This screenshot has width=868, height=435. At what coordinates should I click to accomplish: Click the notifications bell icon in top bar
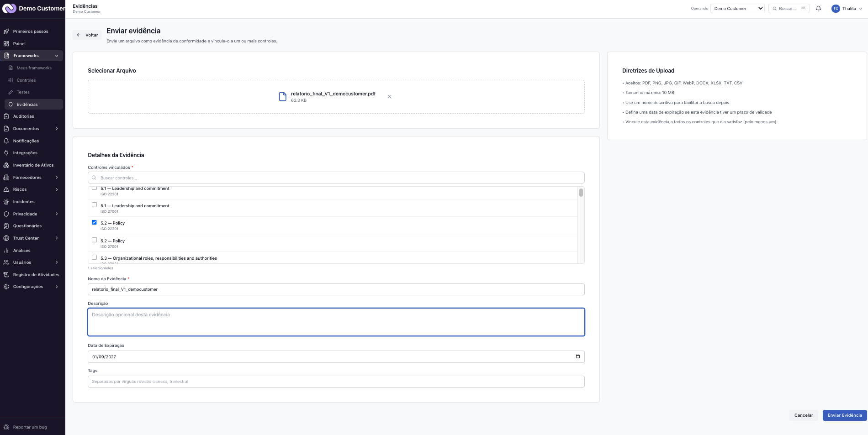(819, 9)
